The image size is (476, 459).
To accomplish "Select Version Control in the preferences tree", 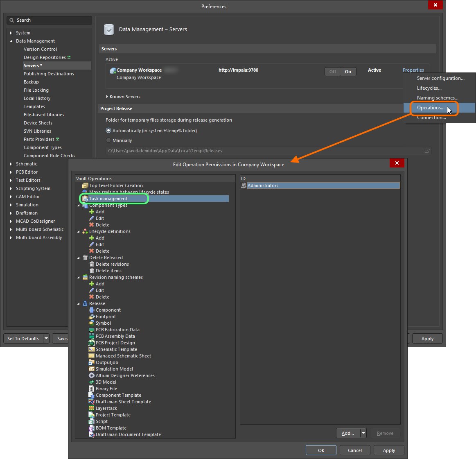I will coord(40,49).
